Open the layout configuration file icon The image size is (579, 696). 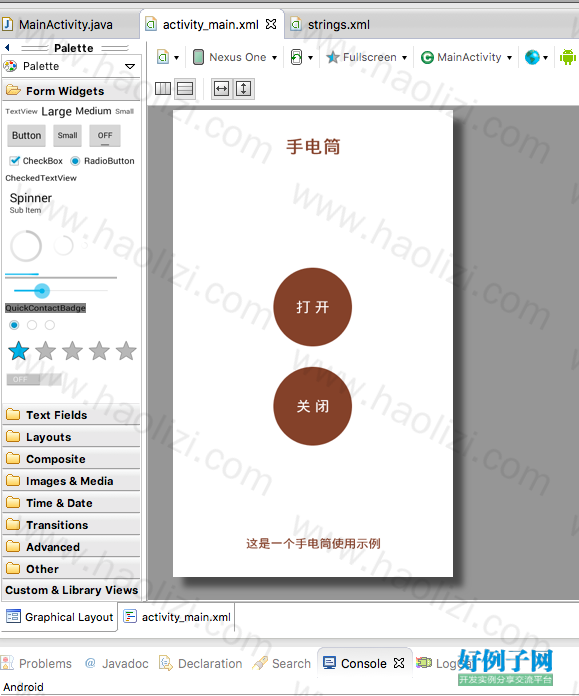point(163,57)
